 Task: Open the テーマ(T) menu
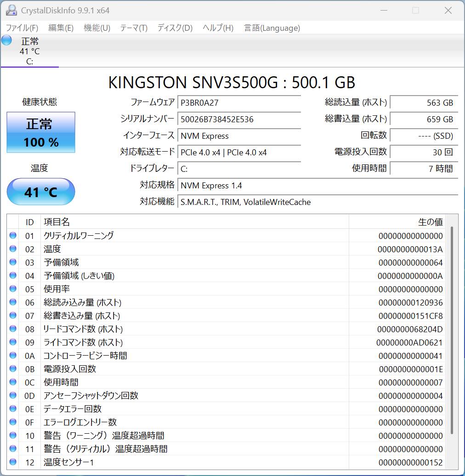click(x=134, y=28)
